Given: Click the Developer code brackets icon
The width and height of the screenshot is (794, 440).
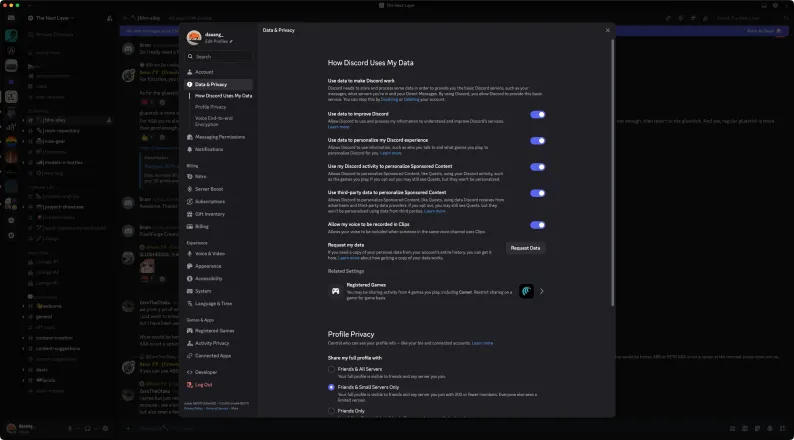Looking at the screenshot, I should click(x=190, y=372).
